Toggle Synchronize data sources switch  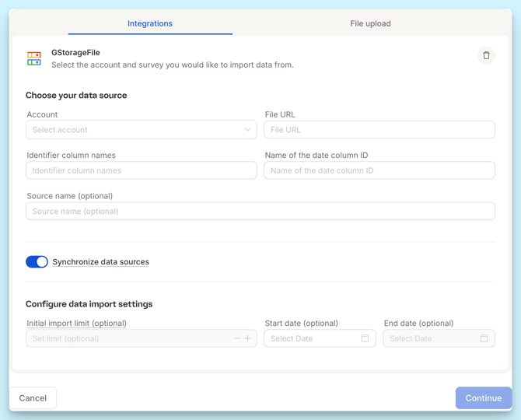click(x=37, y=262)
